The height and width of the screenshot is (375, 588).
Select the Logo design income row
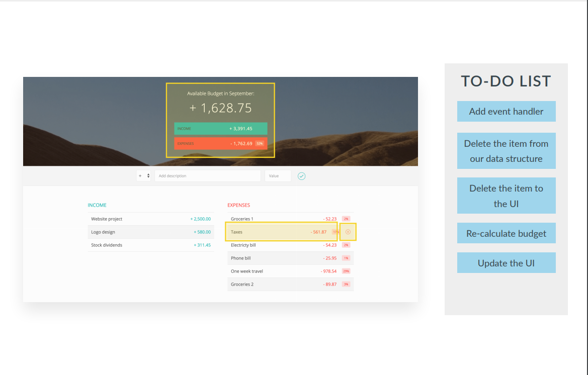151,232
